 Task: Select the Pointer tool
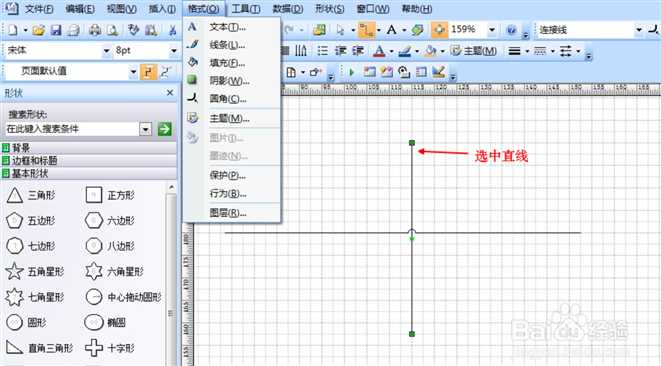tap(341, 30)
